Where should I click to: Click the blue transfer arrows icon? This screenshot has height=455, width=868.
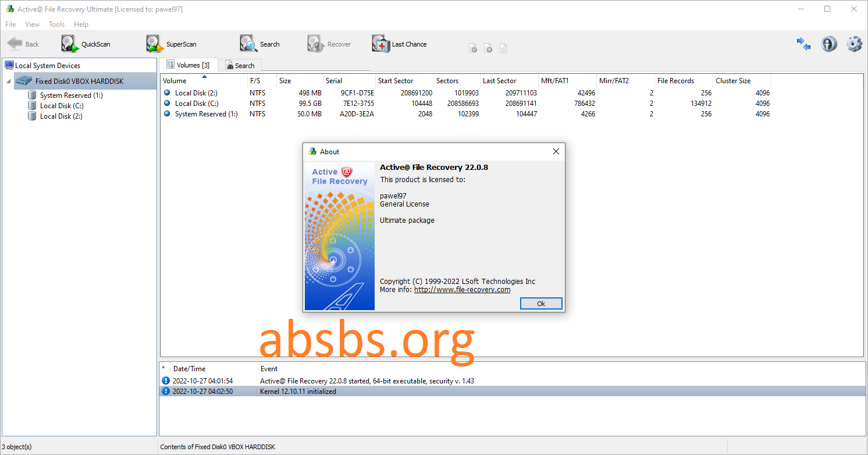[803, 44]
